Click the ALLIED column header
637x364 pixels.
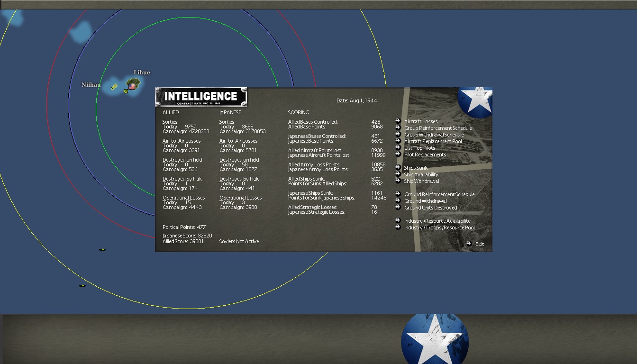point(171,112)
